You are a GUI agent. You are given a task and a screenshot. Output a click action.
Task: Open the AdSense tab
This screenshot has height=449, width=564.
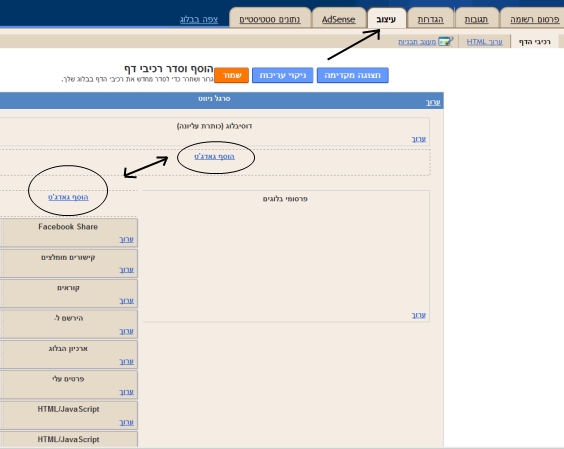(x=338, y=19)
